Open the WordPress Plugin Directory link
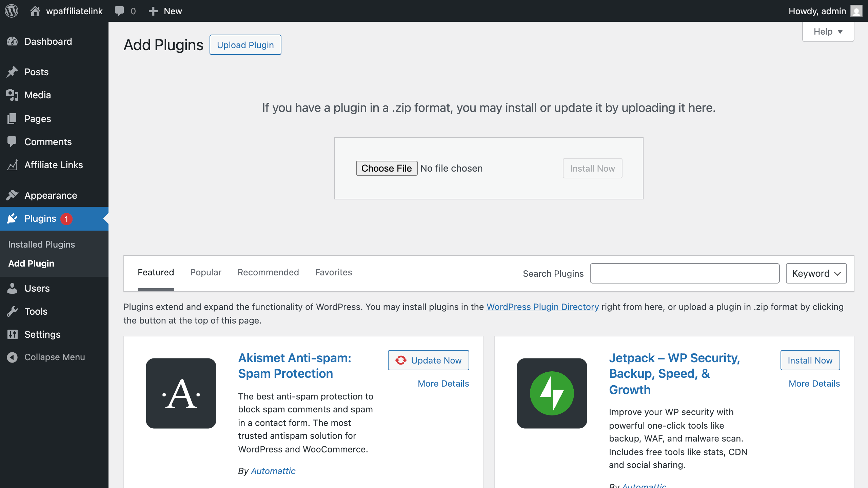This screenshot has height=488, width=868. (542, 307)
